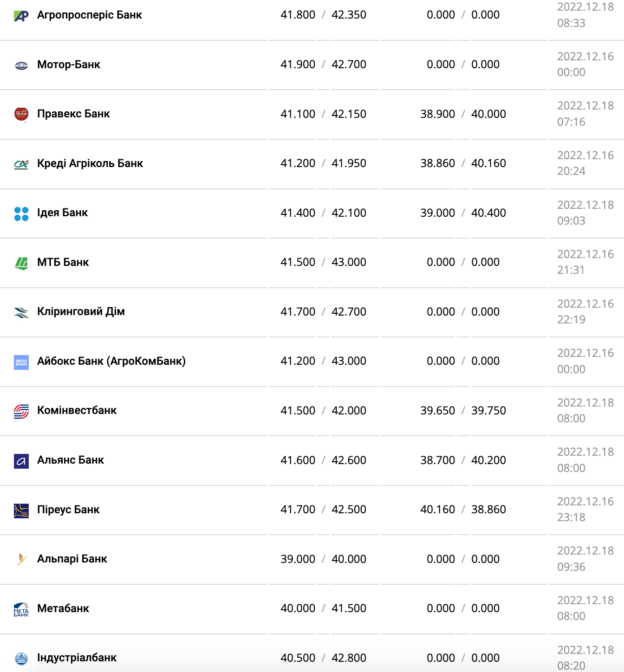Click Піреус Банк rate 40.160

pyautogui.click(x=438, y=510)
